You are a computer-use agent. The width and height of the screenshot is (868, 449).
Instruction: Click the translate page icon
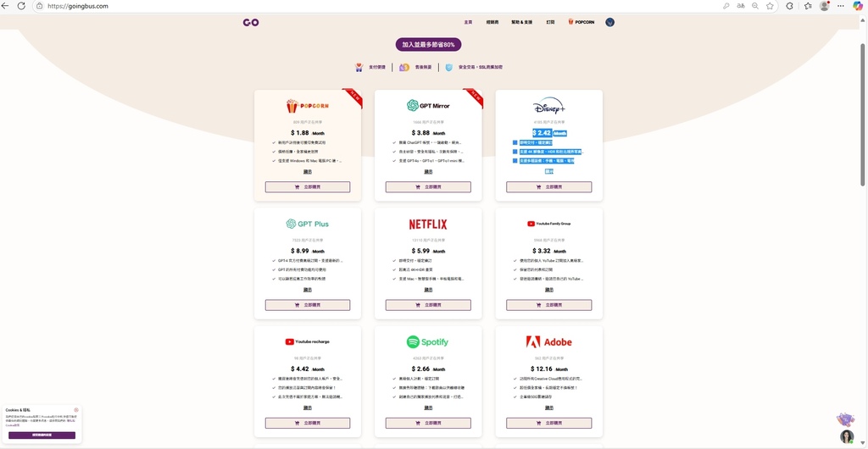(741, 6)
